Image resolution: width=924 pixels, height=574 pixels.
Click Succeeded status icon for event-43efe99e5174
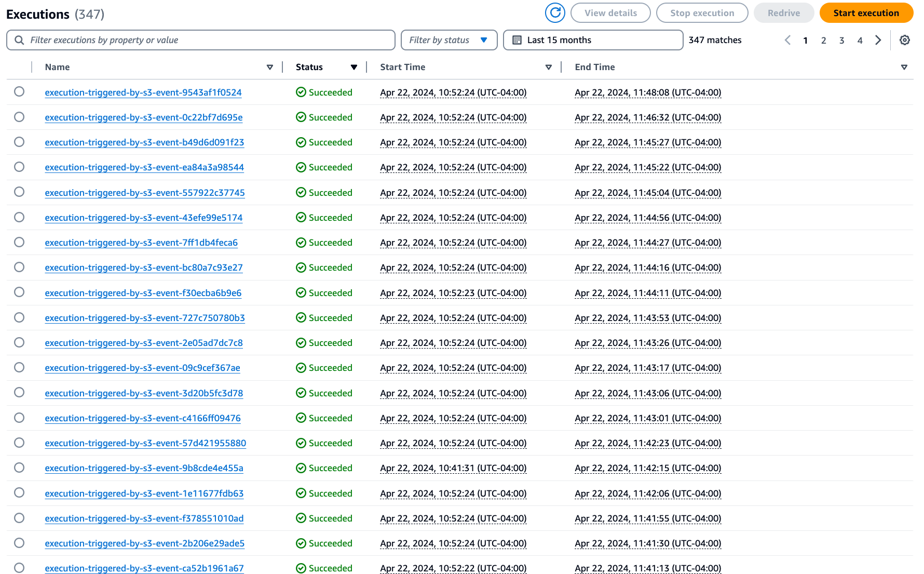pos(301,218)
